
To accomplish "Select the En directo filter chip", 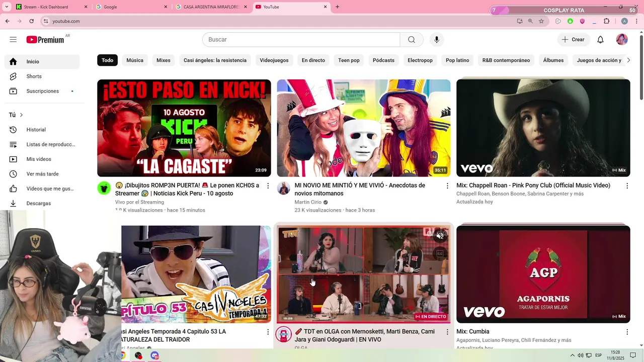I will click(313, 60).
